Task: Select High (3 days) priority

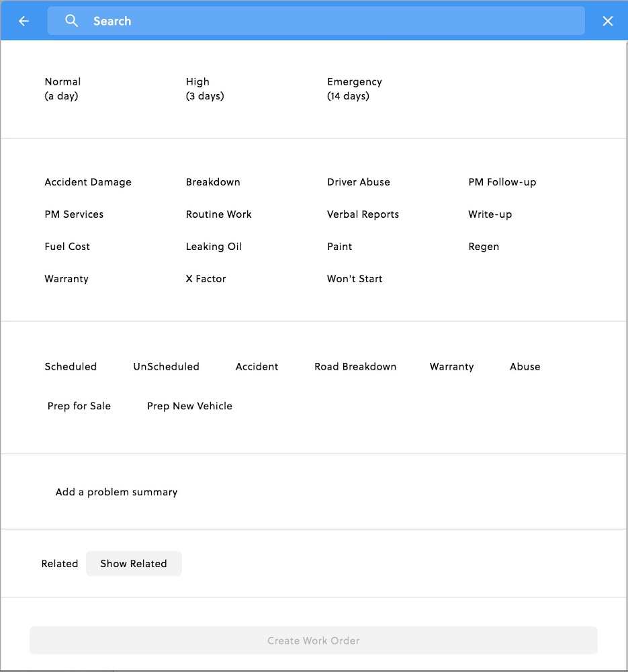Action: 205,89
